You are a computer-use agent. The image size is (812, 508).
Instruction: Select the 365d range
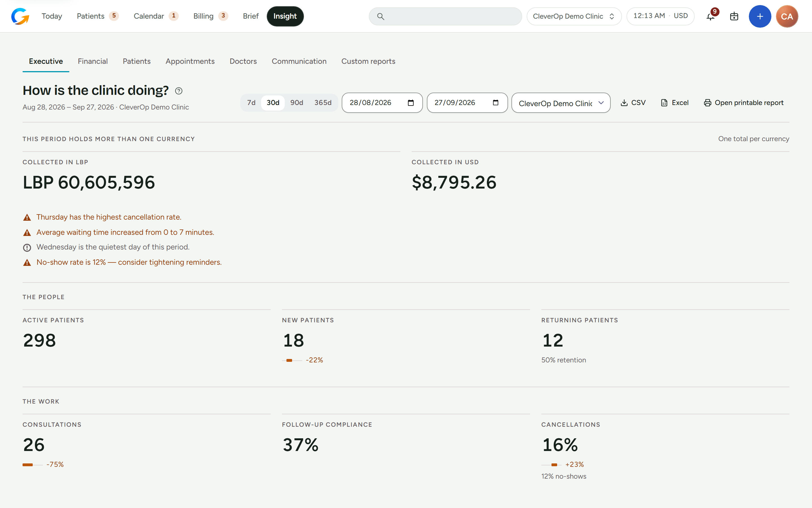(x=323, y=103)
